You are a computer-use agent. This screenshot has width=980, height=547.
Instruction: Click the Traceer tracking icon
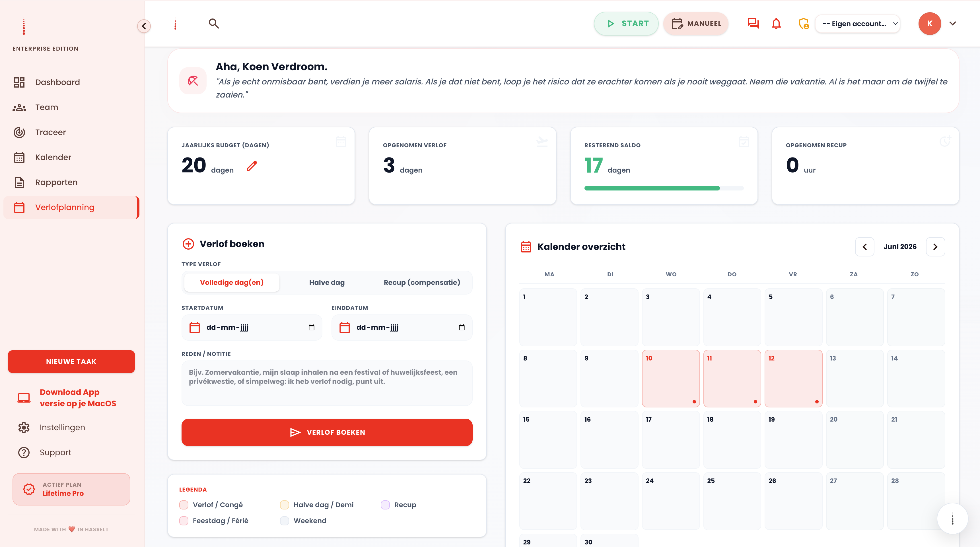click(x=19, y=132)
